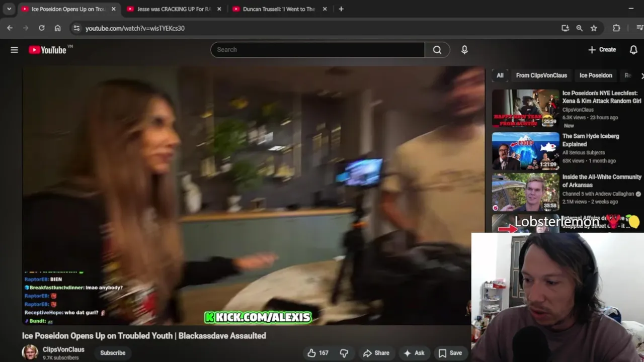Search with voice microphone
The image size is (644, 362).
click(x=464, y=50)
